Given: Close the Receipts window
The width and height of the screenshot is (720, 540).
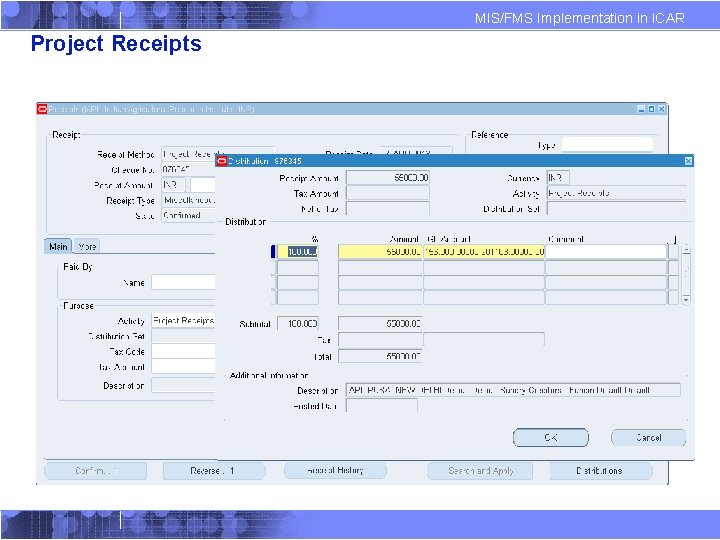Looking at the screenshot, I should pyautogui.click(x=661, y=109).
